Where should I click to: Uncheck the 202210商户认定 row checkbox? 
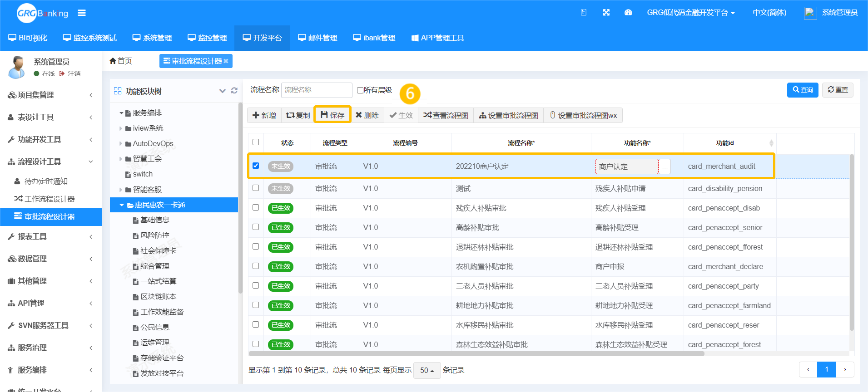(256, 166)
